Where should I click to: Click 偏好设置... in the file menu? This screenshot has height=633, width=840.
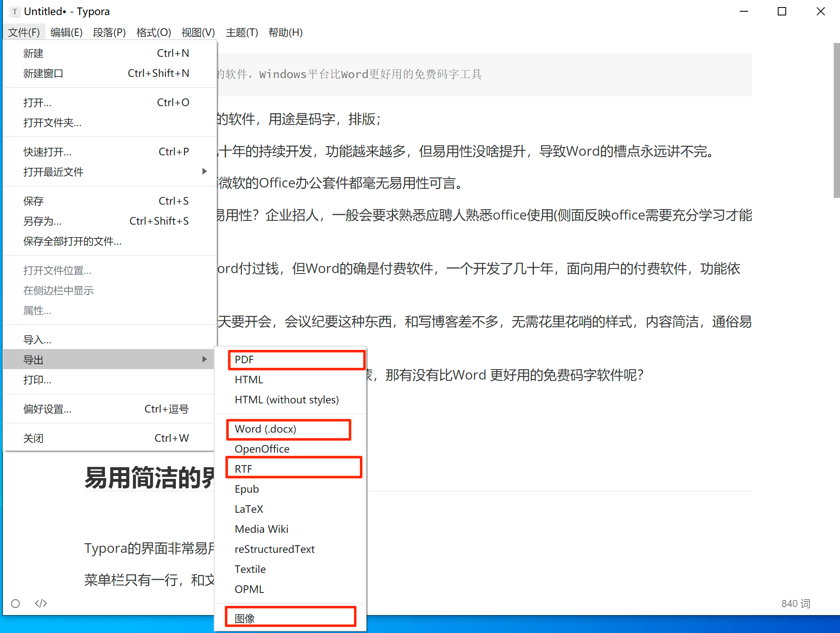(x=48, y=409)
